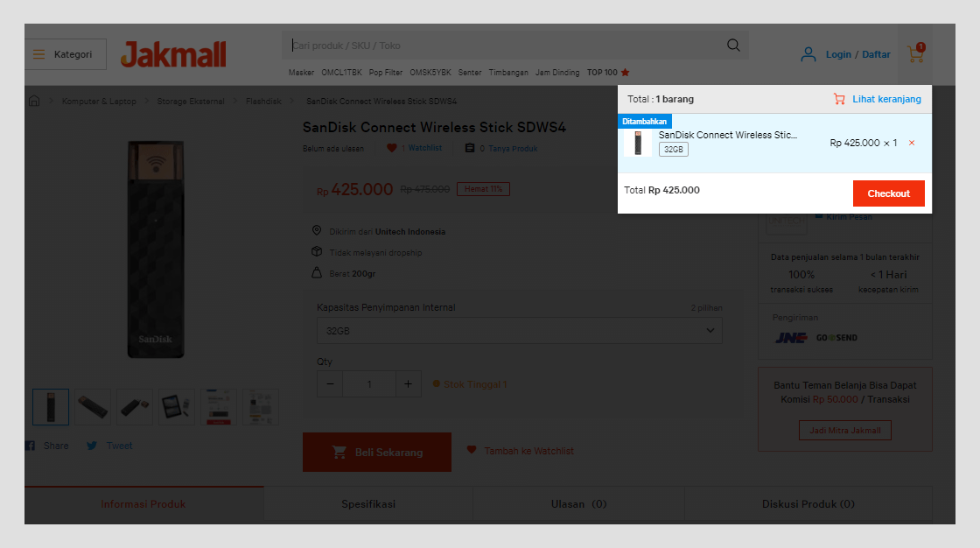The height and width of the screenshot is (548, 980).
Task: Click the search magnifier icon
Action: (x=733, y=46)
